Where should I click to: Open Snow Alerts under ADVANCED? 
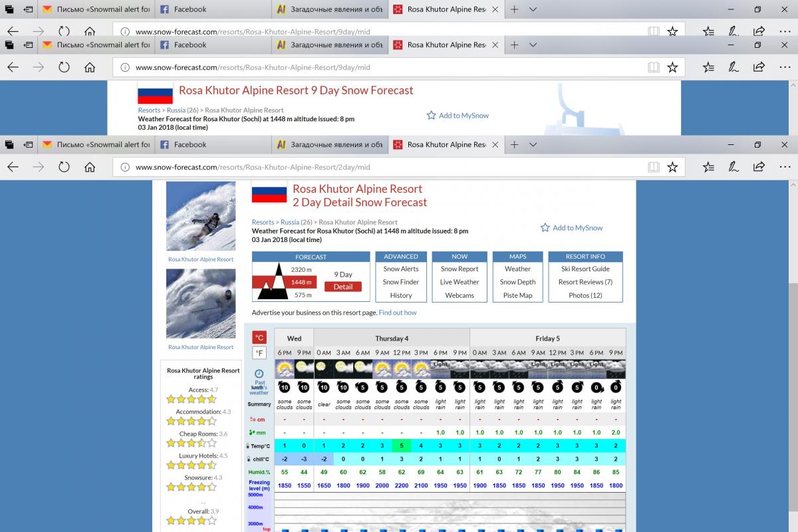pos(401,269)
